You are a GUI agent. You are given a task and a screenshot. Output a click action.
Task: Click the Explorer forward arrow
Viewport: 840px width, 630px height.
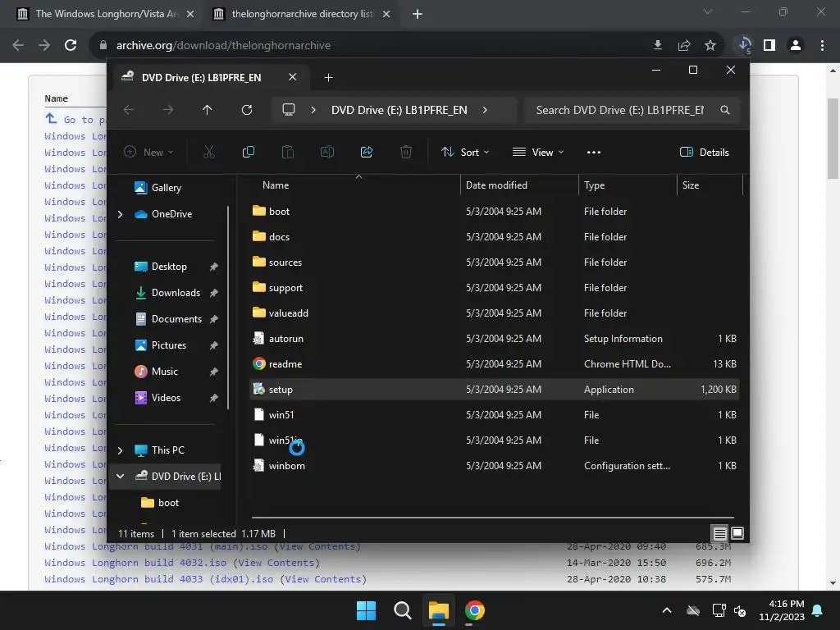point(168,110)
